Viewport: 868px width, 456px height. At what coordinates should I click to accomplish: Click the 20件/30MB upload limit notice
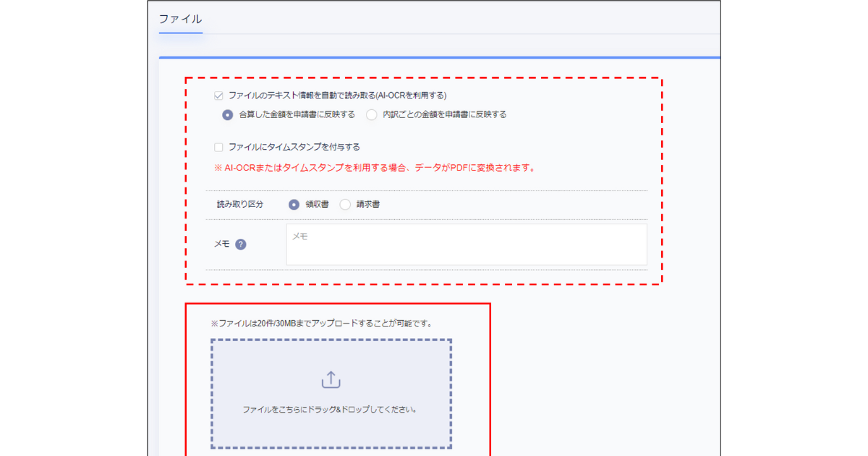[x=321, y=324]
